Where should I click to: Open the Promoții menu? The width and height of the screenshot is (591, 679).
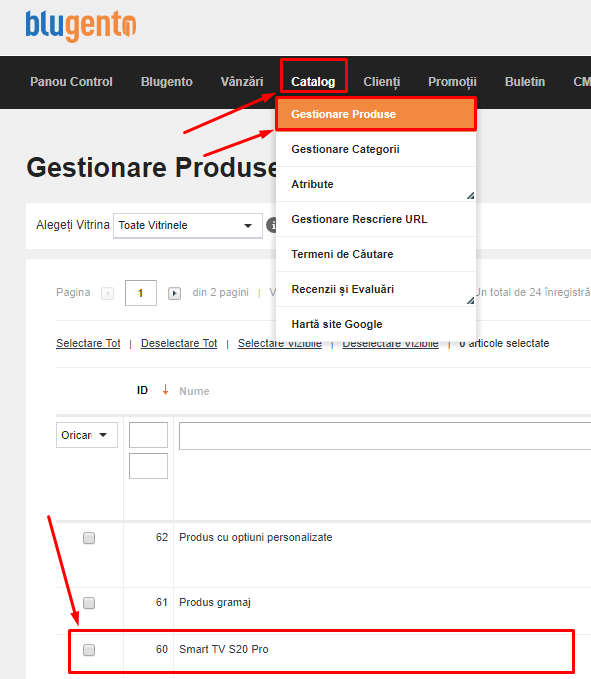point(452,81)
